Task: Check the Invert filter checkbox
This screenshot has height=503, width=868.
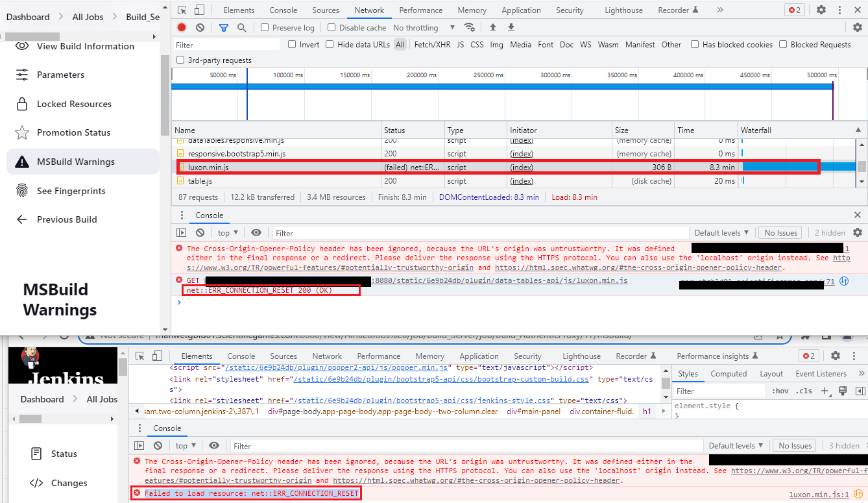Action: click(292, 44)
